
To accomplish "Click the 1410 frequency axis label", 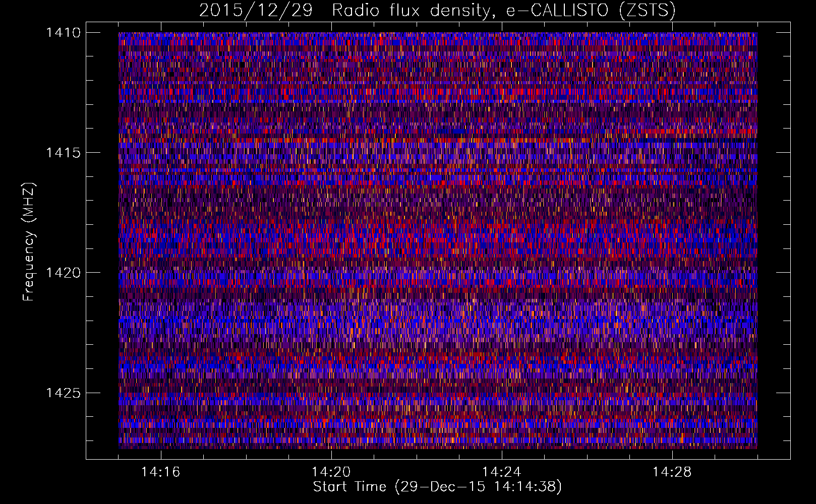I will click(63, 33).
